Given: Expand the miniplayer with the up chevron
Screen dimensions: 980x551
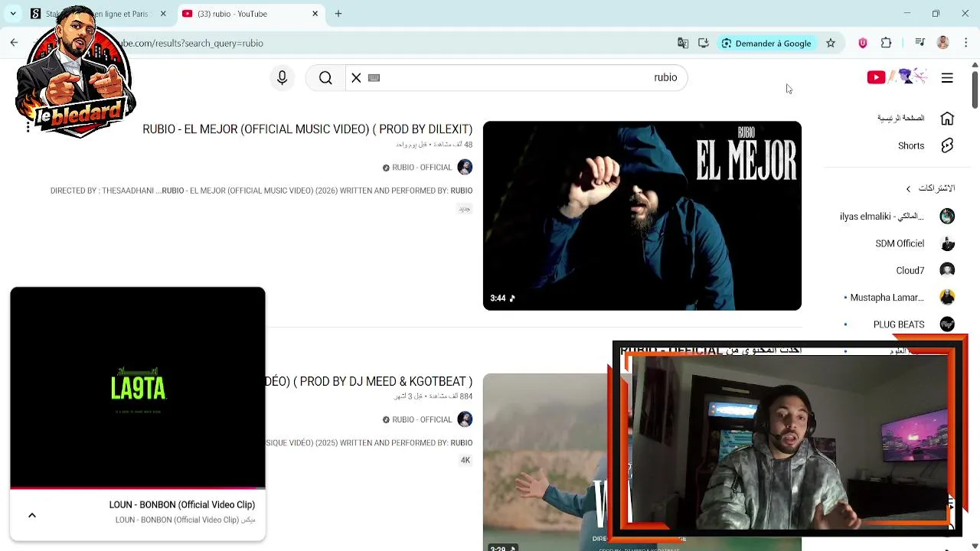Looking at the screenshot, I should pyautogui.click(x=32, y=515).
